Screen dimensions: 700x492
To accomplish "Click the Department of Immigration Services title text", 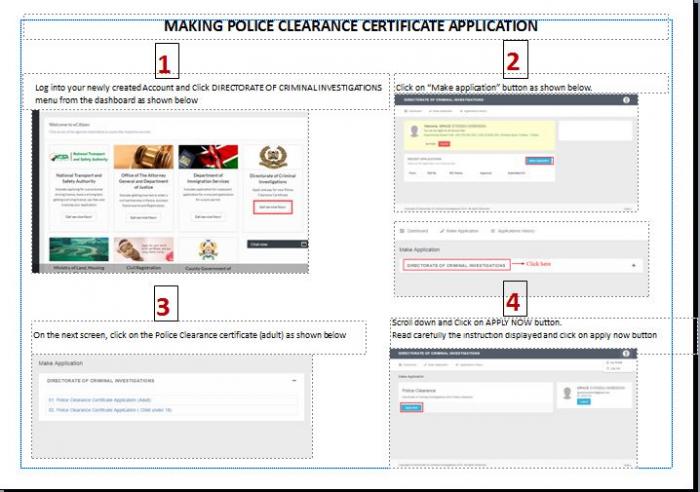I will tap(208, 178).
